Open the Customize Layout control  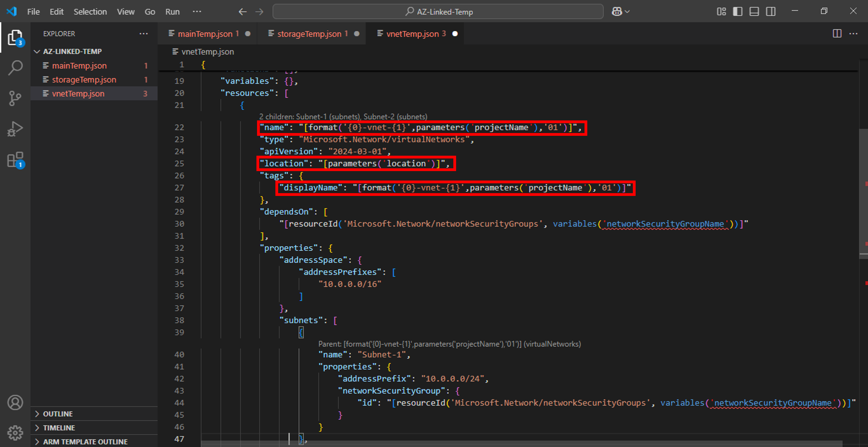[x=721, y=11]
